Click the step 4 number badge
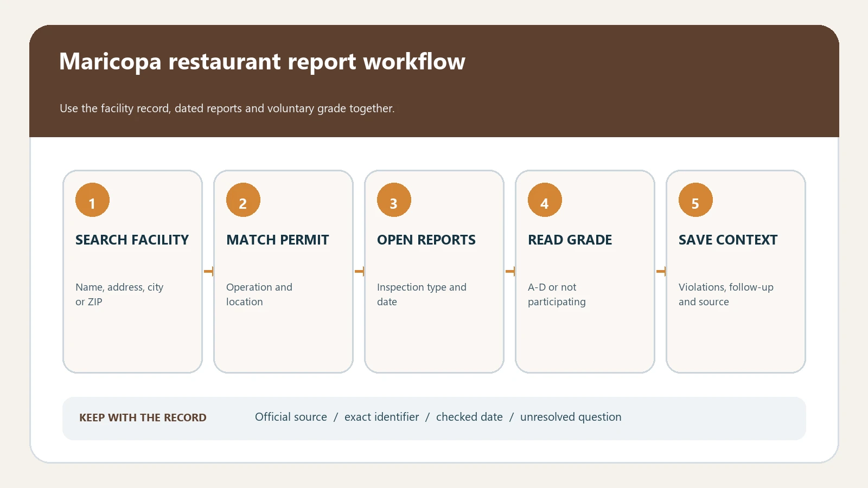868x488 pixels. pos(545,200)
